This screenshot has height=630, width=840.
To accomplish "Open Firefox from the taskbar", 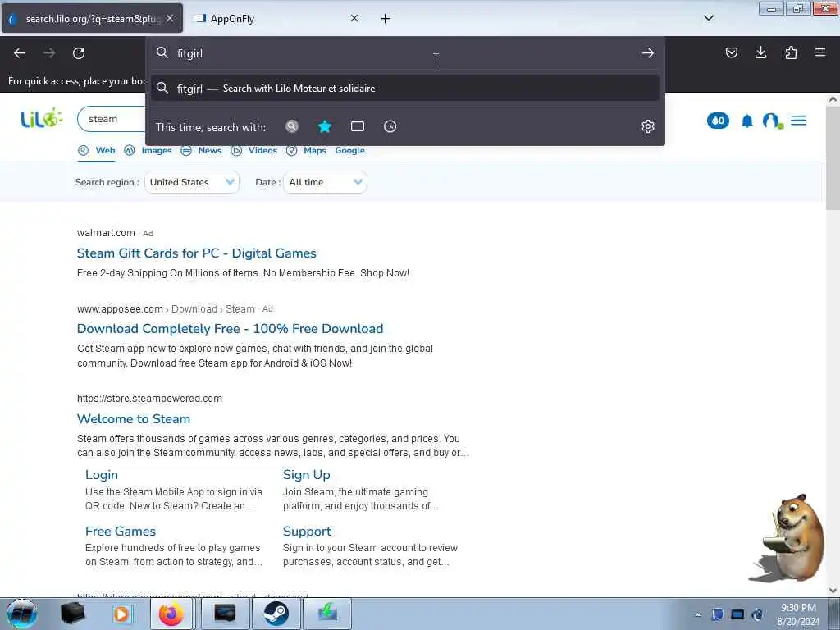I will pos(171,614).
